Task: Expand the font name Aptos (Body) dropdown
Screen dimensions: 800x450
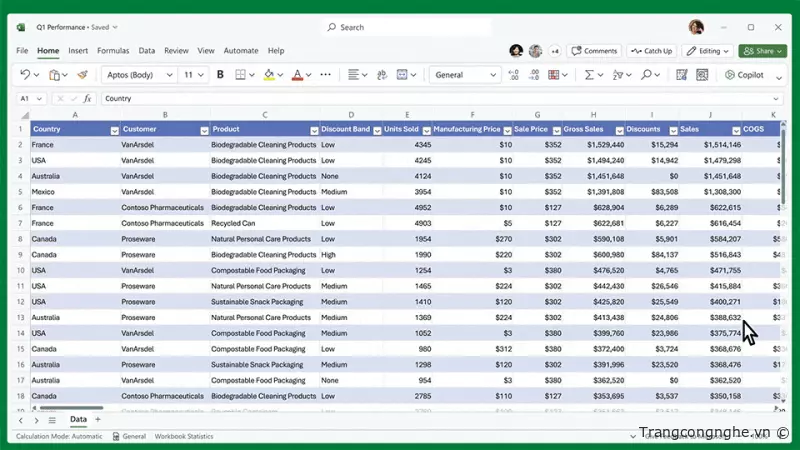Action: click(x=172, y=75)
